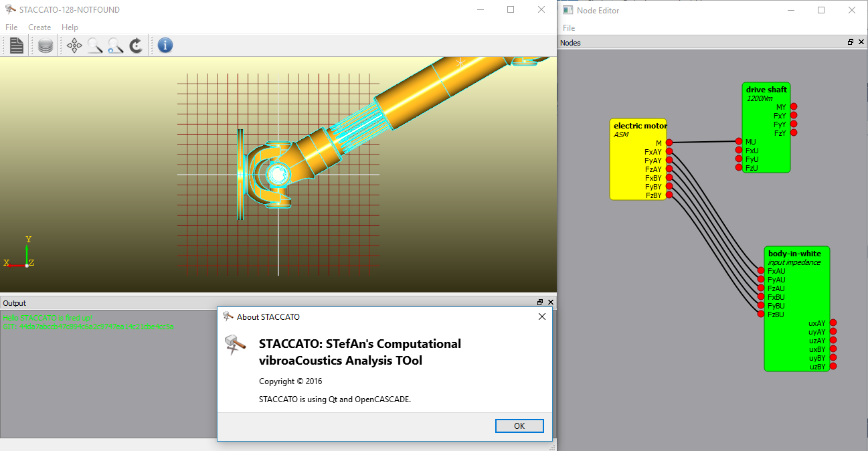
Task: Select the body-in-white node title
Action: tap(794, 254)
